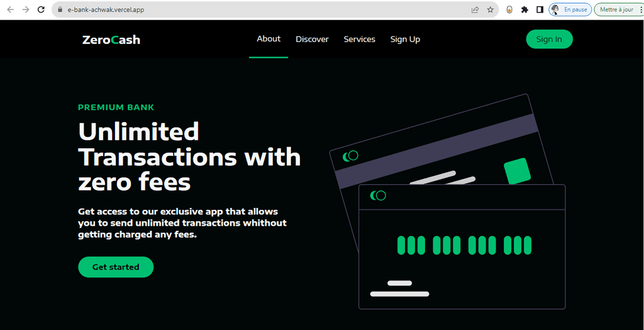The height and width of the screenshot is (330, 644).
Task: Click the PREMIUM BANK label text
Action: tap(116, 107)
